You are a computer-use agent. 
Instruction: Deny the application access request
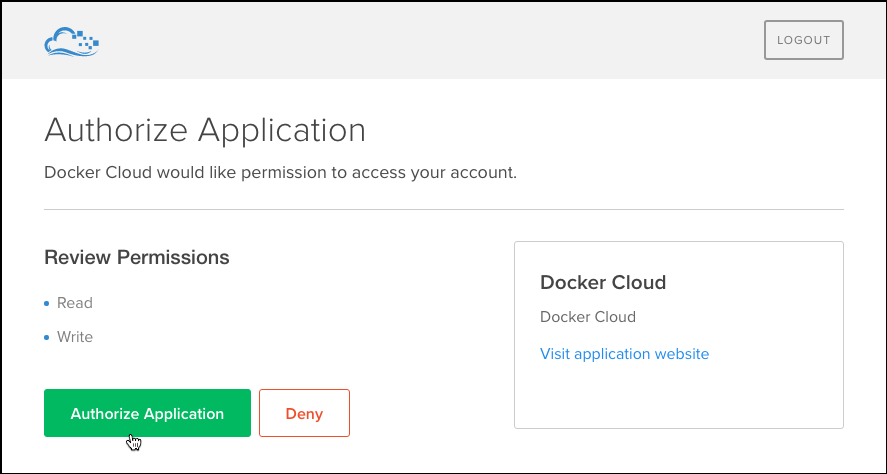(x=304, y=413)
